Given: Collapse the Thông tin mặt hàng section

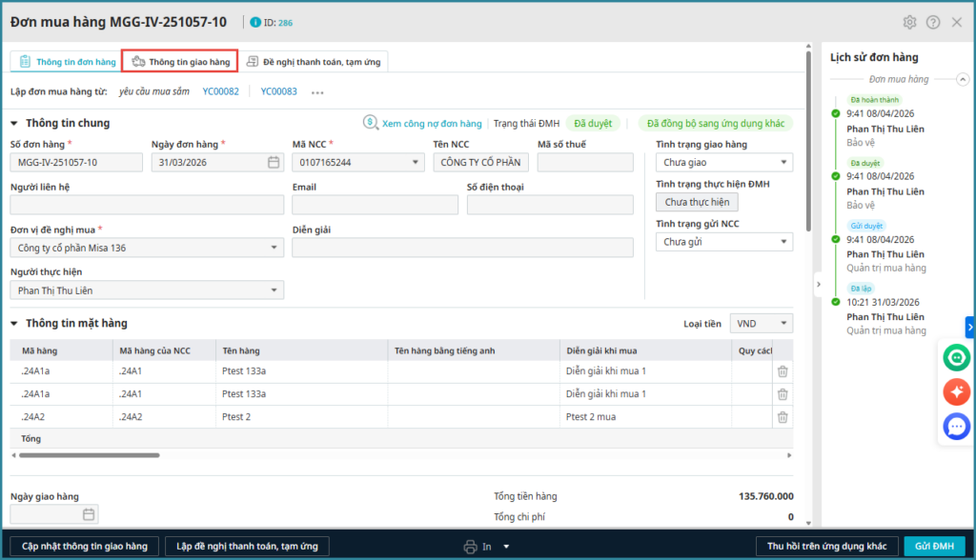Looking at the screenshot, I should [x=14, y=324].
